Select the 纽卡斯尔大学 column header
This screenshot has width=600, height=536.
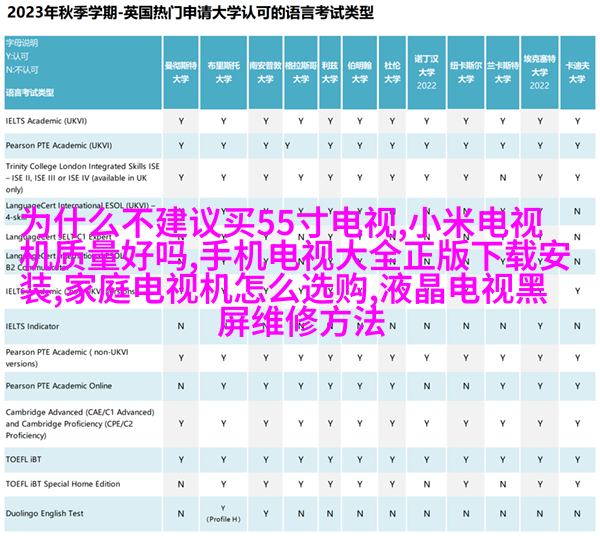[x=466, y=72]
